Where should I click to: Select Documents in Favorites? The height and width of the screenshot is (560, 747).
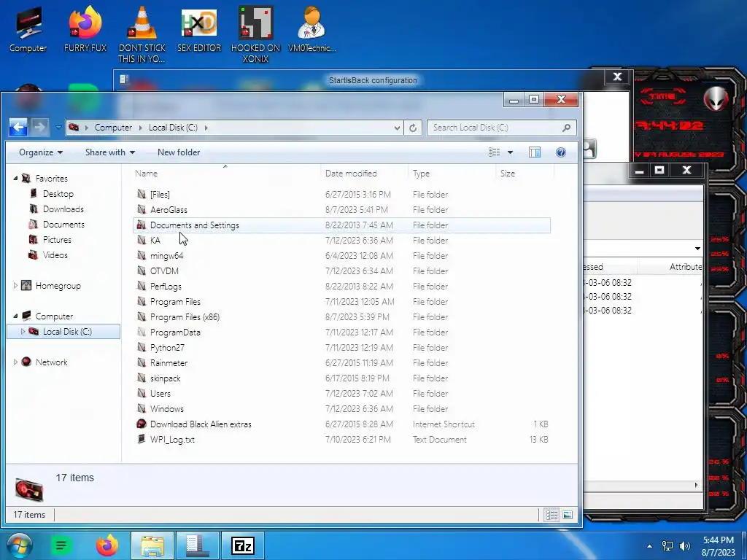tap(63, 225)
